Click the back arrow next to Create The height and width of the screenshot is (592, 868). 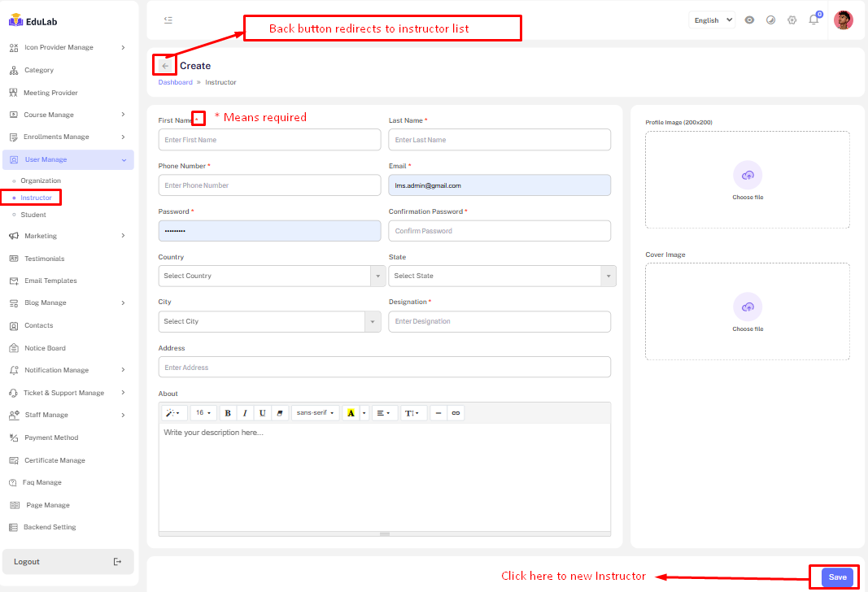pyautogui.click(x=165, y=66)
